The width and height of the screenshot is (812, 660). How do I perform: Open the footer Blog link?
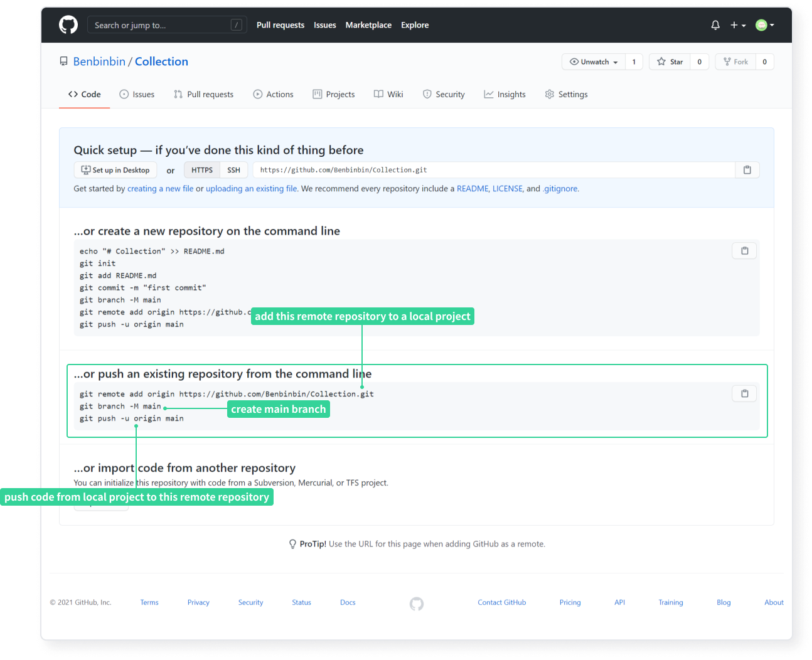tap(724, 602)
